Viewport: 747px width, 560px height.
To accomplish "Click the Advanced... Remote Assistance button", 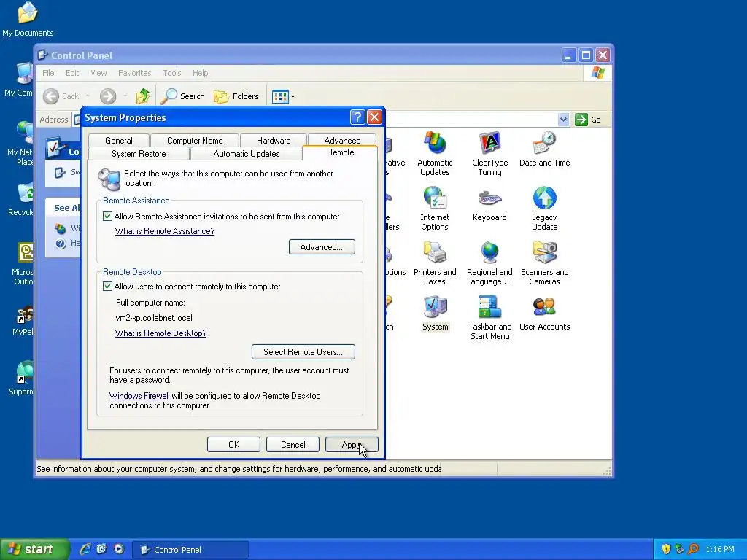I will pyautogui.click(x=322, y=247).
